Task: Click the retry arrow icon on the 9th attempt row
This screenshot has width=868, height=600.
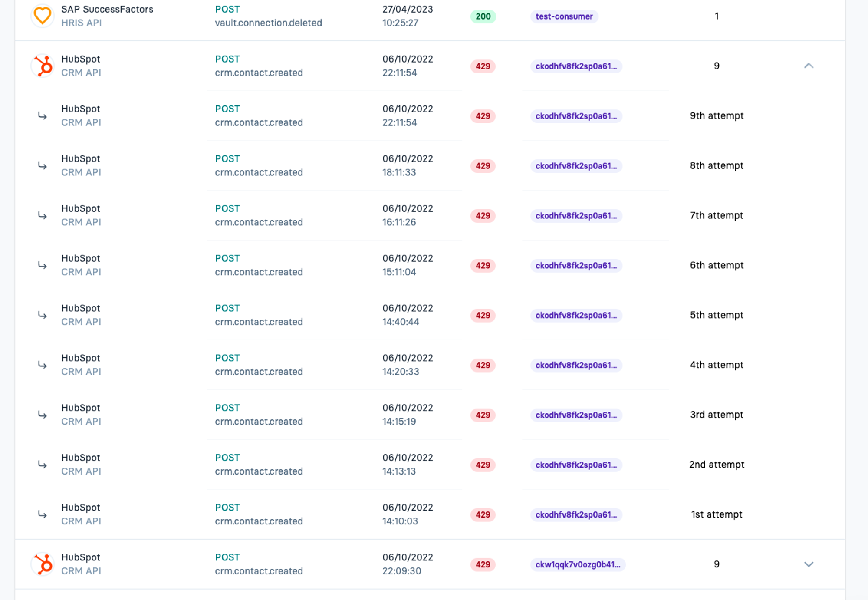Action: pos(42,116)
